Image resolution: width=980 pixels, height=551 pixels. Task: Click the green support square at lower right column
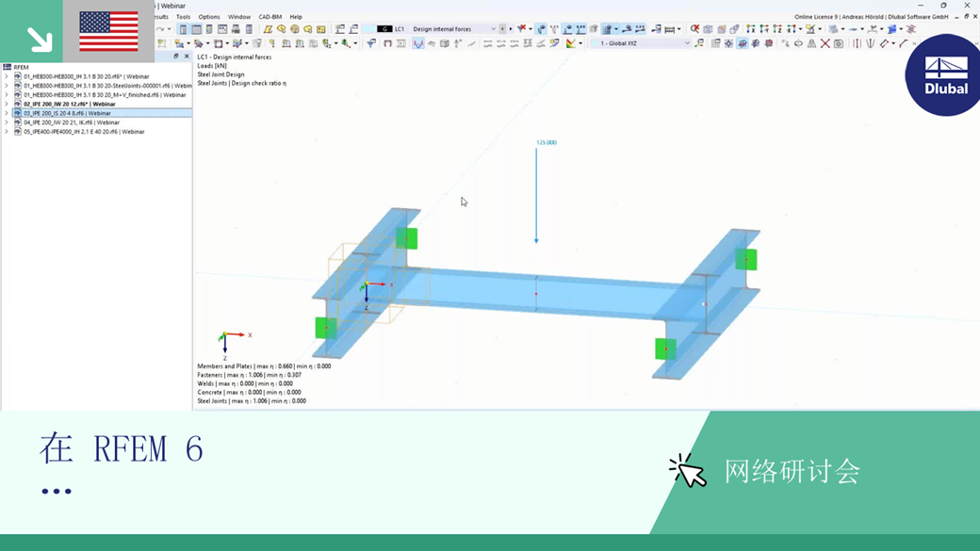pyautogui.click(x=665, y=348)
